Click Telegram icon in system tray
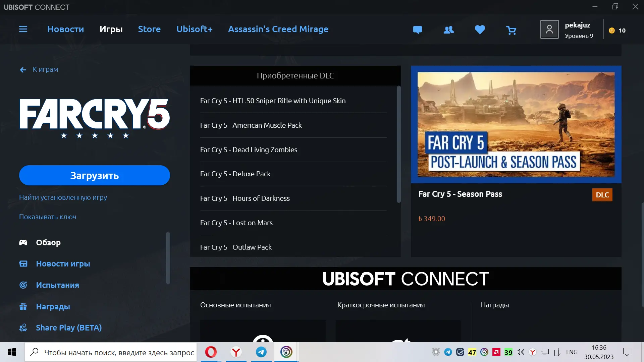This screenshot has height=362, width=644. 448,352
